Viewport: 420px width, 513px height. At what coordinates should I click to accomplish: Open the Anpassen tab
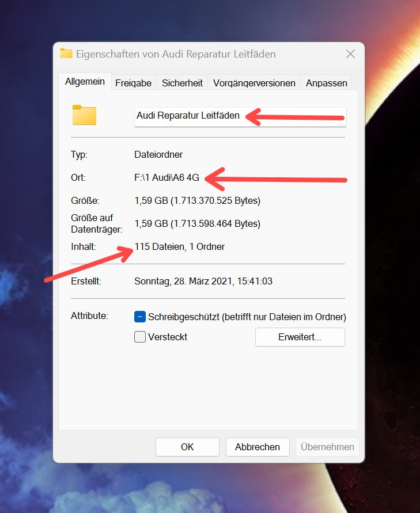pos(326,83)
